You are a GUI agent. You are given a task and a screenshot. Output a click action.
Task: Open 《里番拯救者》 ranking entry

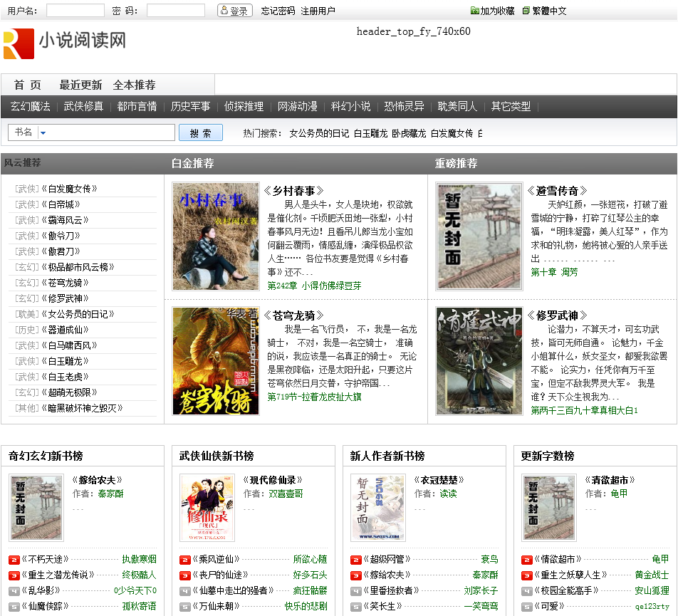391,590
